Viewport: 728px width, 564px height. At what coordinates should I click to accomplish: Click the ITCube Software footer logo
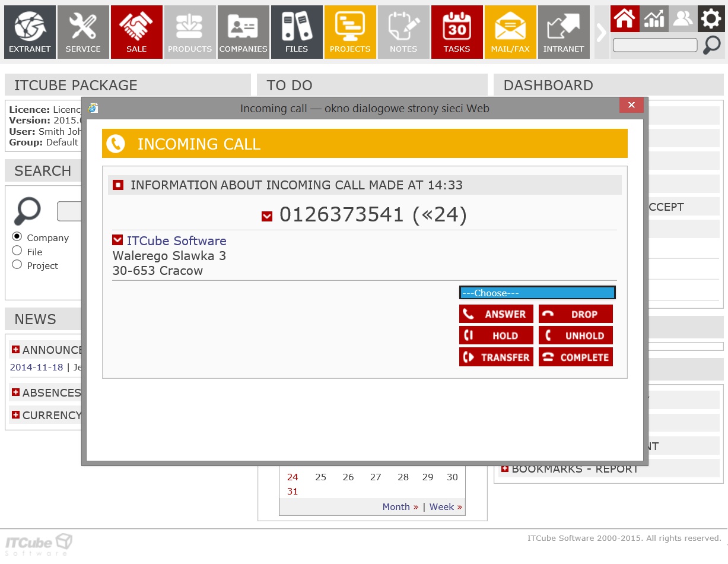click(39, 544)
